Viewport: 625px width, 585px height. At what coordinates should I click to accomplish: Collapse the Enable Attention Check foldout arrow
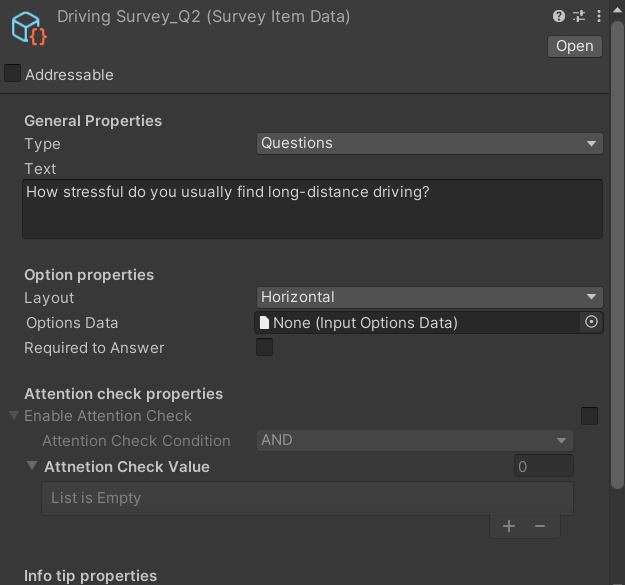(14, 415)
